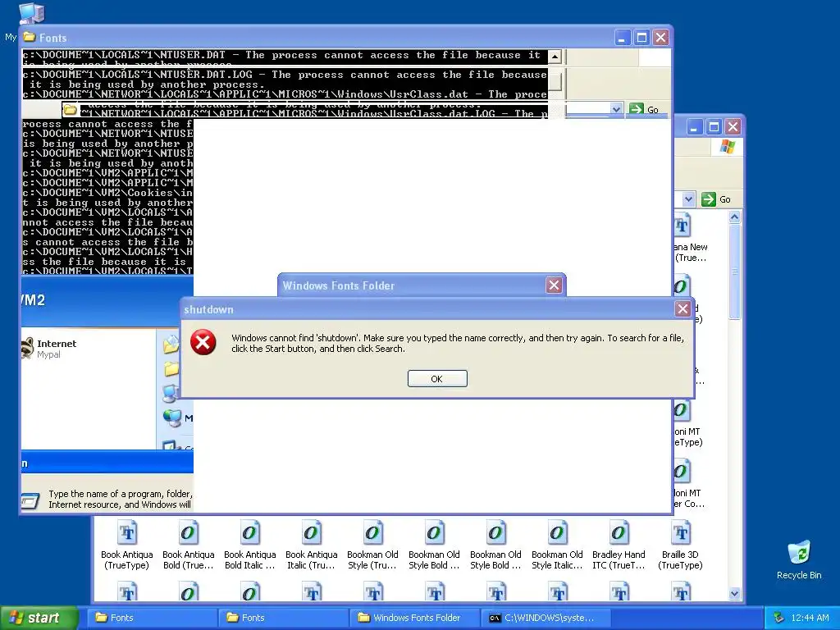Image resolution: width=840 pixels, height=630 pixels.
Task: Click the system tray network icon
Action: tap(778, 618)
